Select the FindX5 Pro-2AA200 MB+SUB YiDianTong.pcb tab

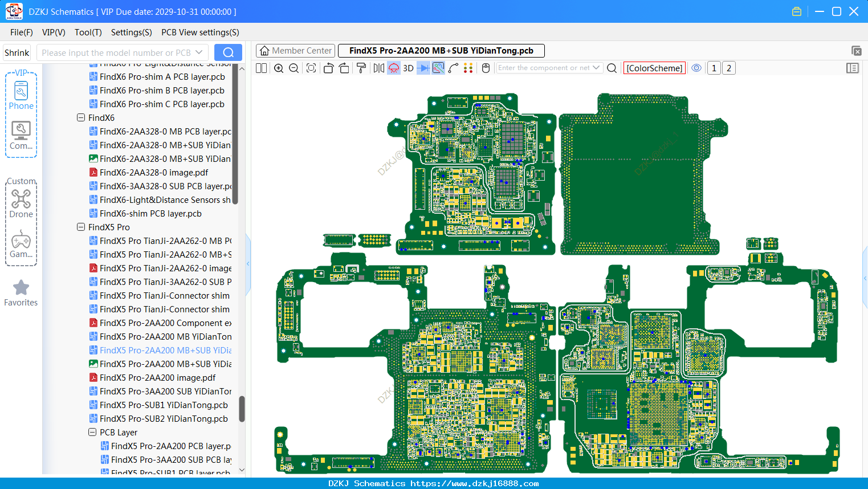[441, 51]
